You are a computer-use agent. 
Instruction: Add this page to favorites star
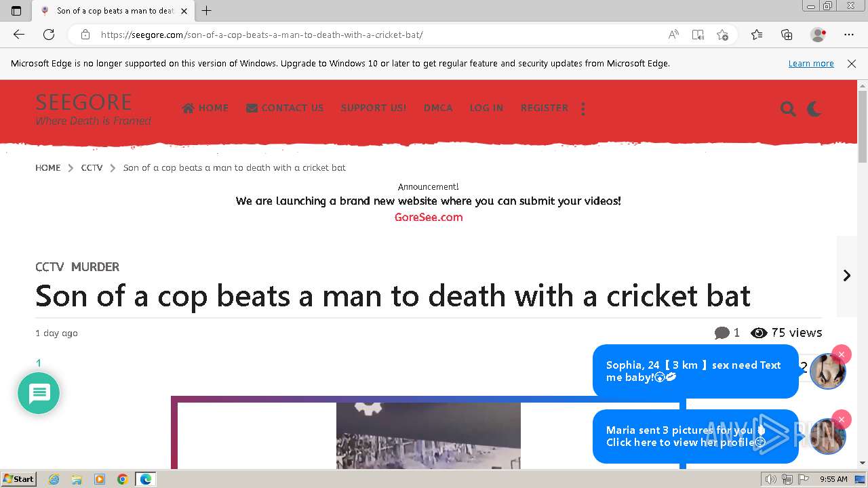tap(722, 35)
